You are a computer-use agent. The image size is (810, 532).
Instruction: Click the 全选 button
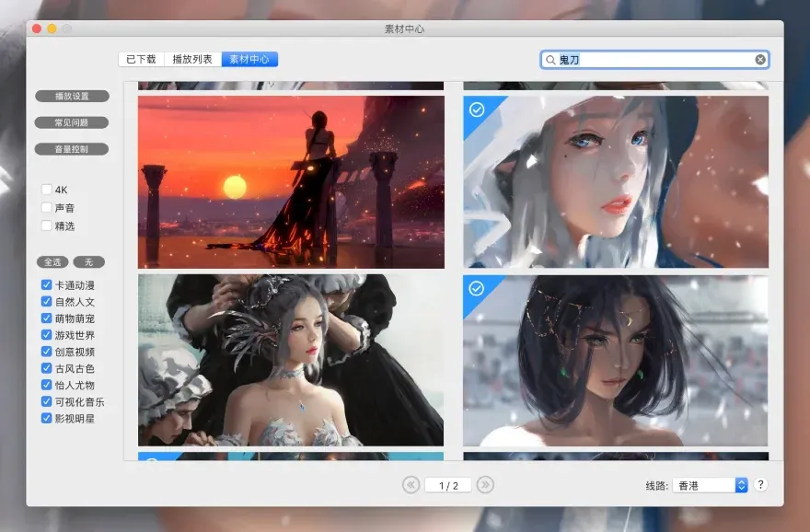[52, 262]
